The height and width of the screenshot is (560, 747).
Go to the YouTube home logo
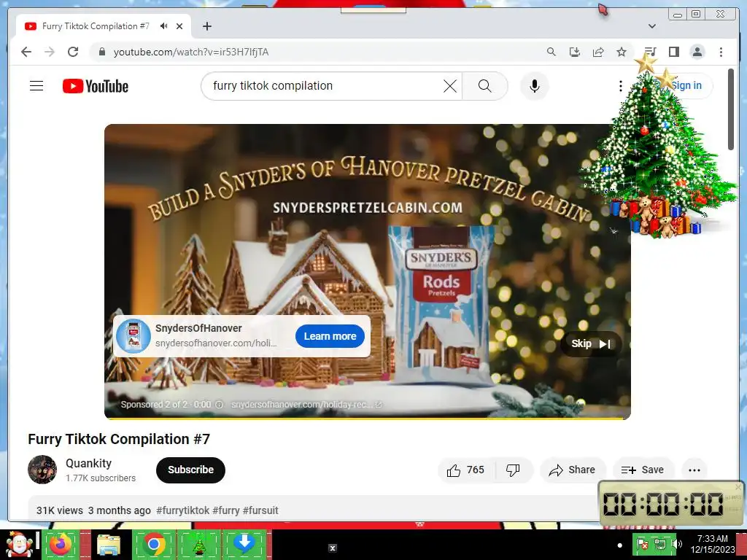pos(96,86)
